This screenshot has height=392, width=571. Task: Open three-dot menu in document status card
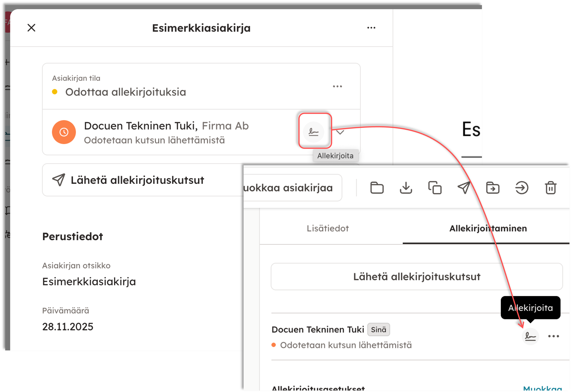coord(337,86)
